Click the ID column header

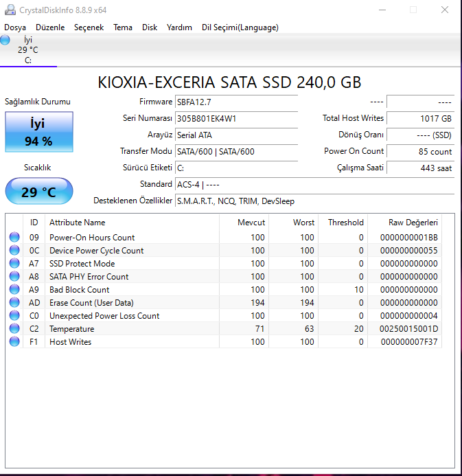point(34,223)
